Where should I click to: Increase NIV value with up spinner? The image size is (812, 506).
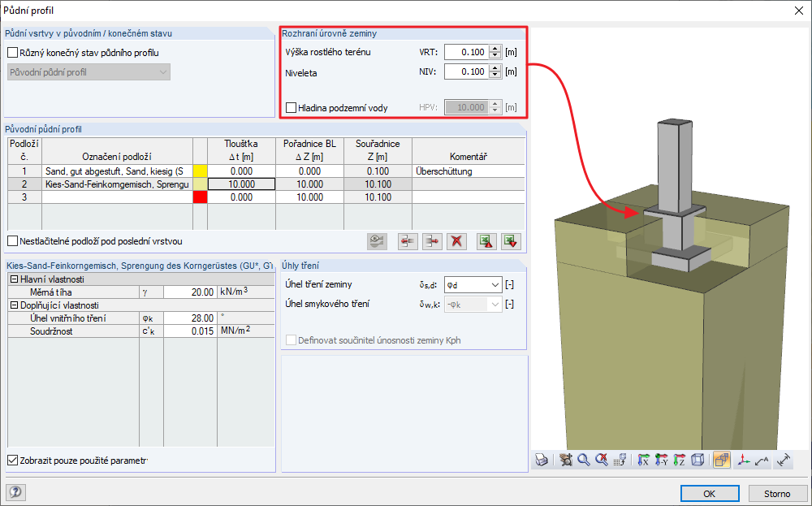tap(495, 68)
